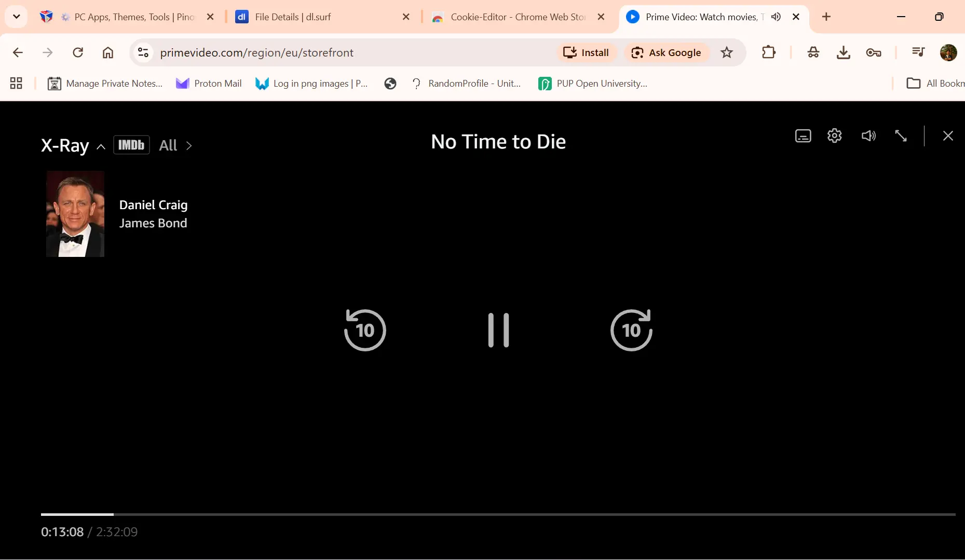This screenshot has height=560, width=965.
Task: Select Daniel Craig name
Action: click(x=153, y=205)
